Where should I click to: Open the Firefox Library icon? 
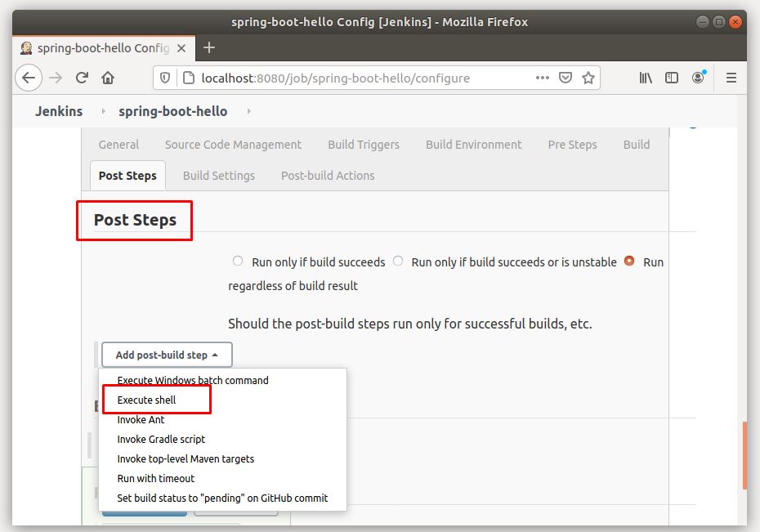[x=646, y=78]
